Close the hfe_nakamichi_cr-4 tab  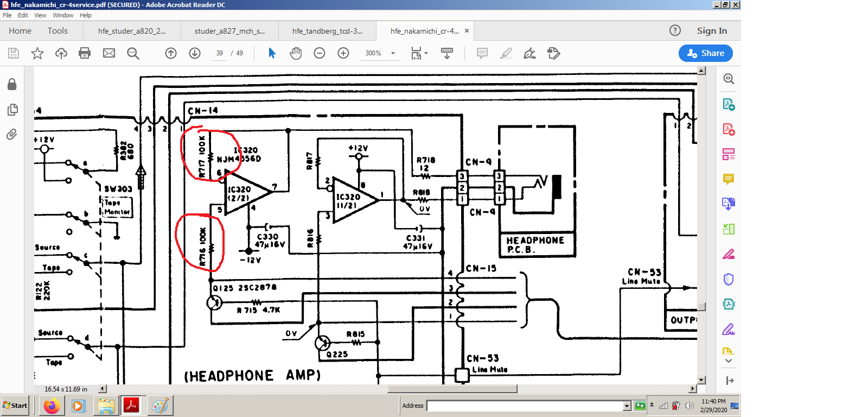467,31
